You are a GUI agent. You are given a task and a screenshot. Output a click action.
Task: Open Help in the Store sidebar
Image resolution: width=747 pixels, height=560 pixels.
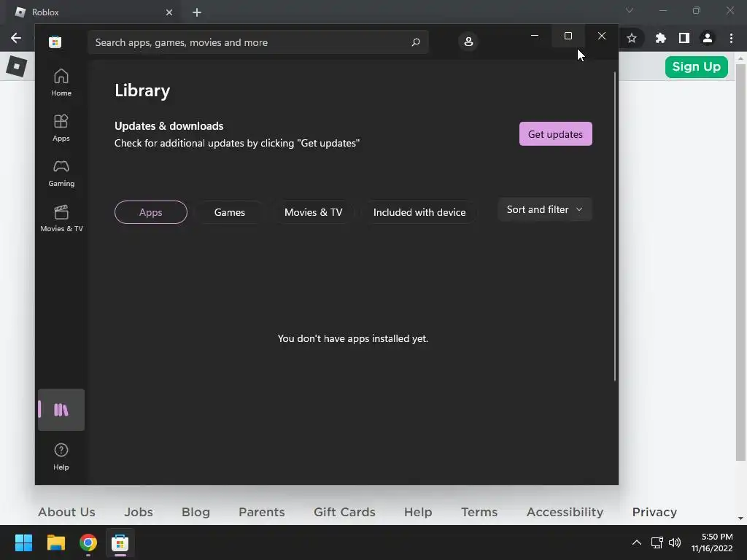[x=61, y=456]
